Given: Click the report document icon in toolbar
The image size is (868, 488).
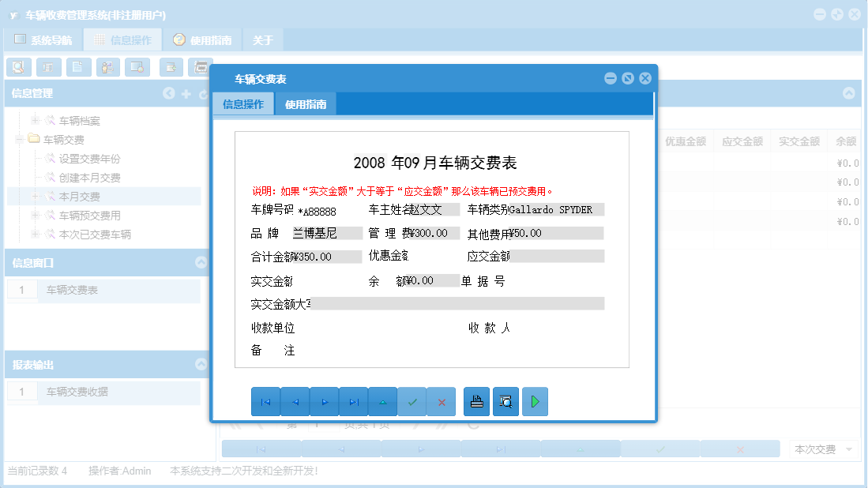Looking at the screenshot, I should (77, 67).
